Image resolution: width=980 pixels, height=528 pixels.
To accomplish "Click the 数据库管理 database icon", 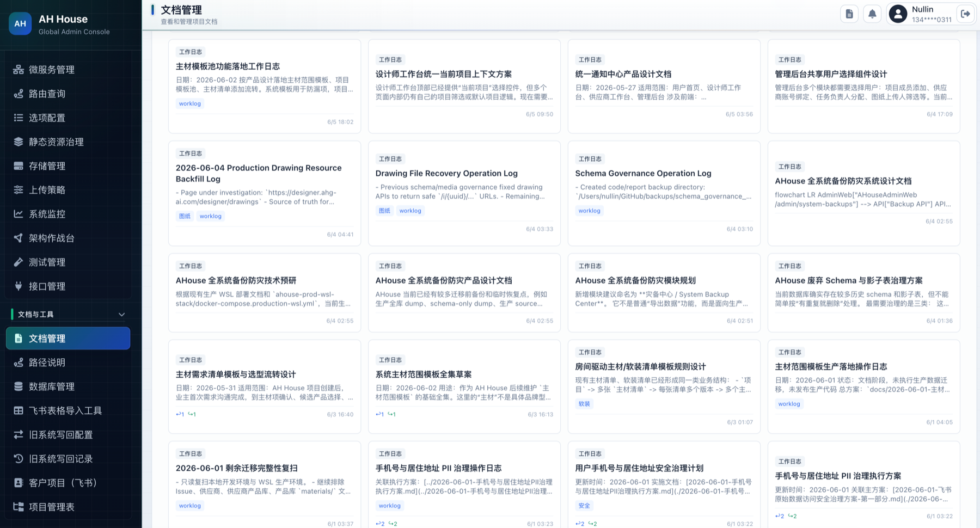I will 19,386.
